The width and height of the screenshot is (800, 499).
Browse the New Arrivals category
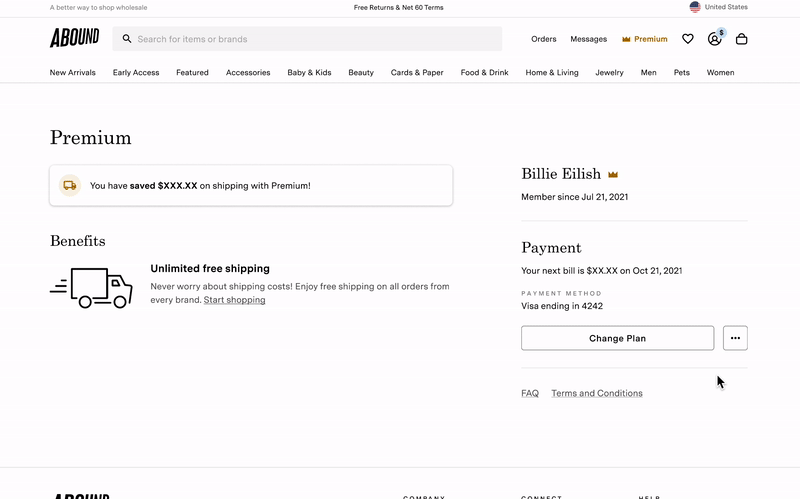click(x=72, y=72)
